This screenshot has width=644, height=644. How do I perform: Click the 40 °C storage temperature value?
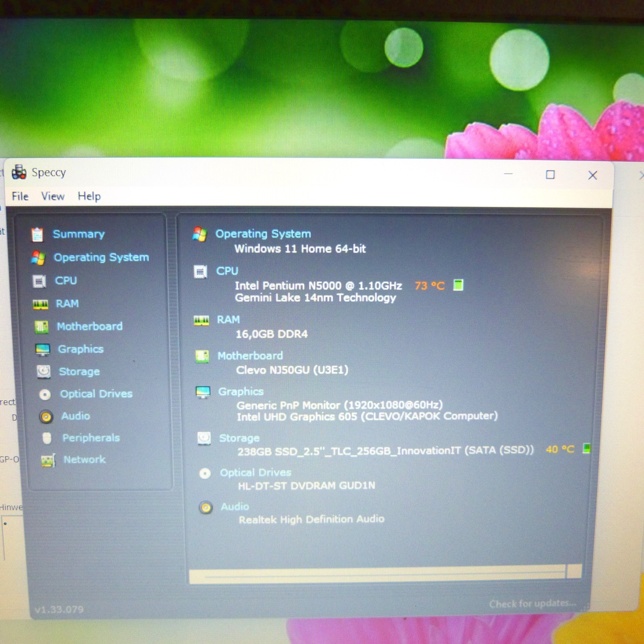click(560, 449)
